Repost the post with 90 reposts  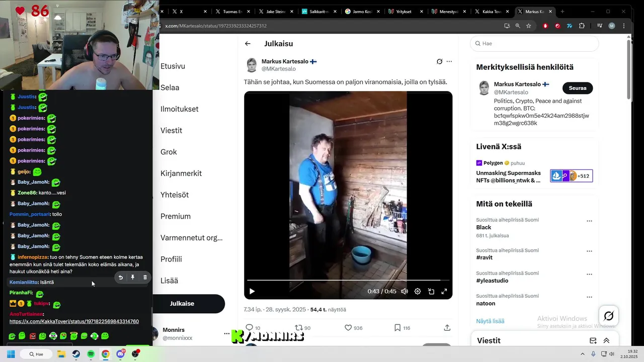[298, 328]
